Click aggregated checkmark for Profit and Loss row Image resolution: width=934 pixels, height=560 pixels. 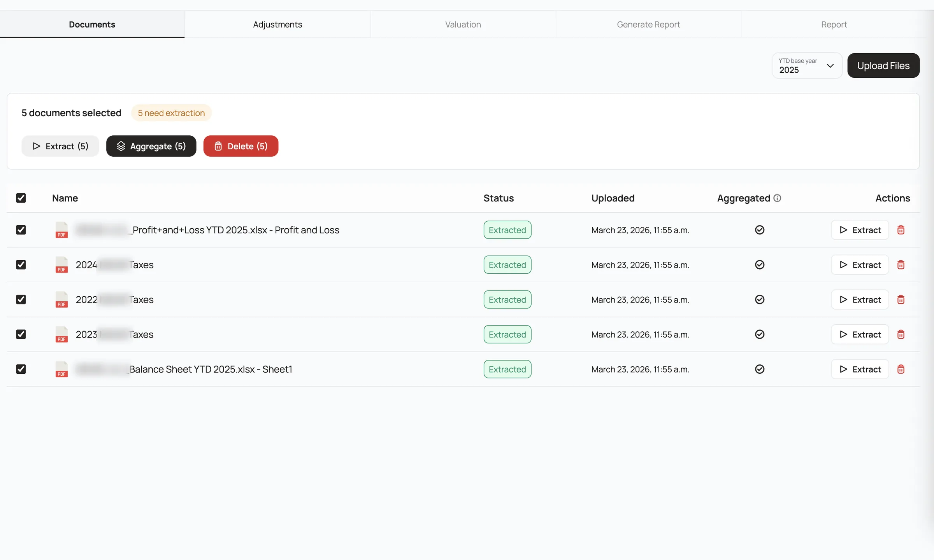click(x=760, y=230)
